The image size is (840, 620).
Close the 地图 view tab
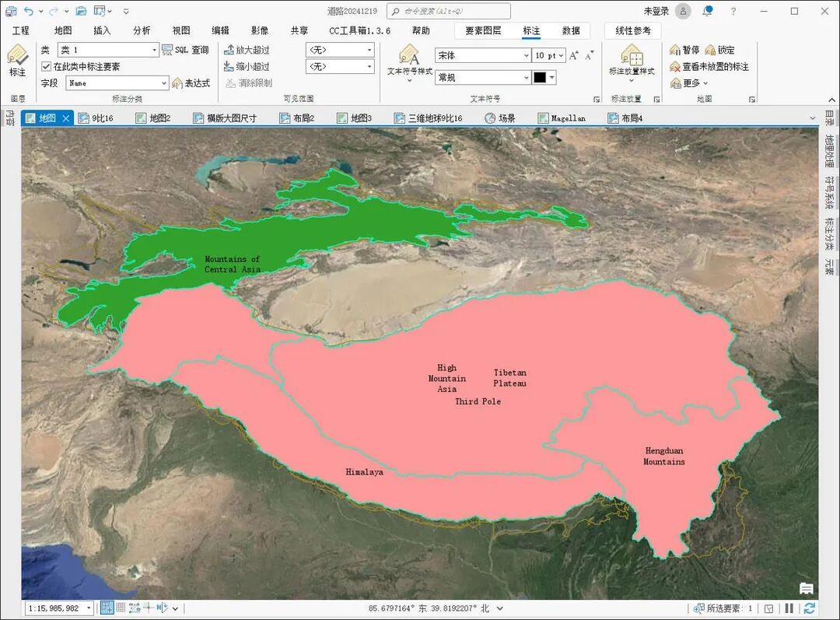(66, 118)
